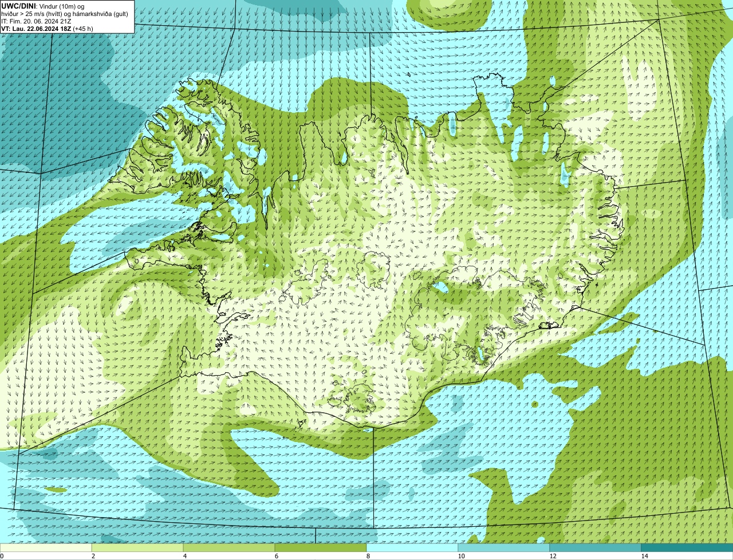
Task: Click the legend scale label '8'
Action: (368, 556)
